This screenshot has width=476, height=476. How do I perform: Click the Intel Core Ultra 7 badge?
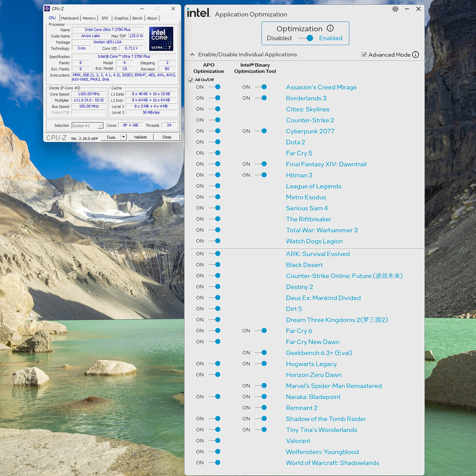pos(161,39)
